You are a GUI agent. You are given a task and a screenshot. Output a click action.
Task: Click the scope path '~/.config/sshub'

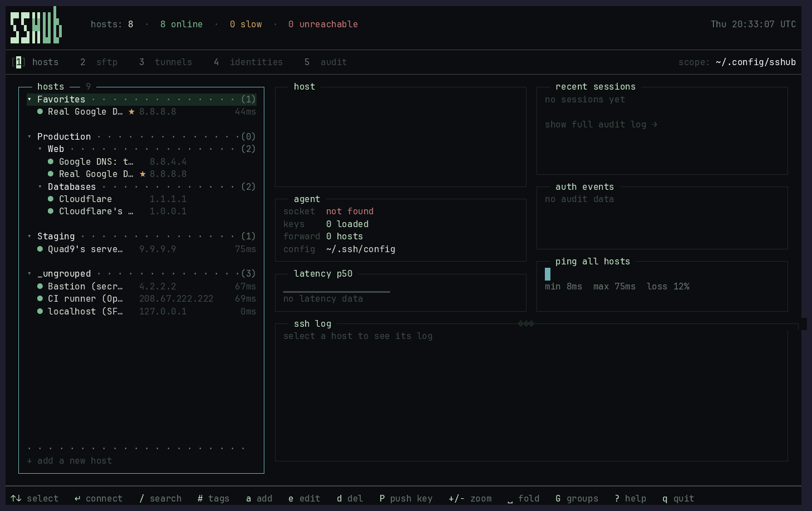(756, 62)
